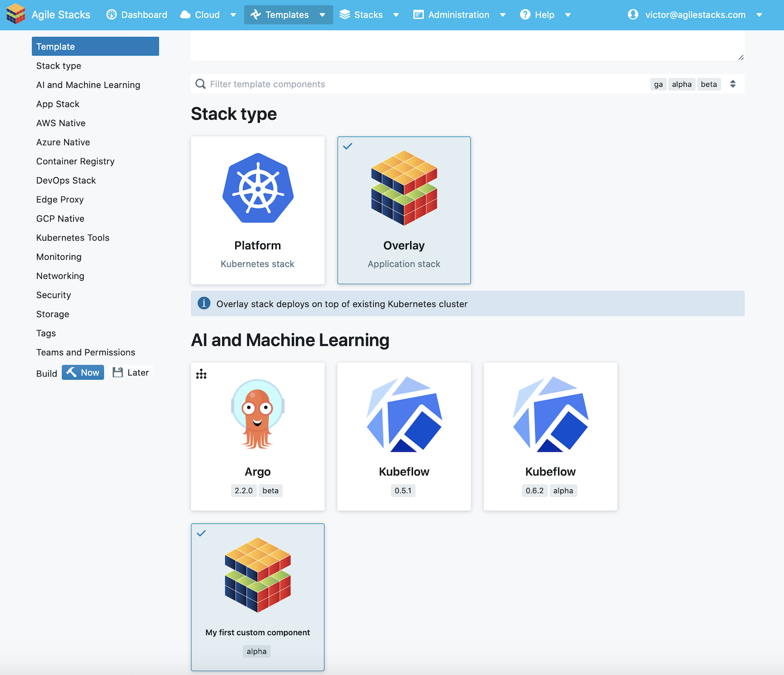Jump to Tags section
The width and height of the screenshot is (784, 675).
tap(46, 333)
